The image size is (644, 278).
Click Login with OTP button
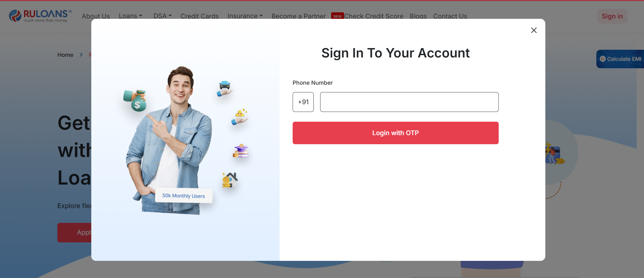point(395,133)
